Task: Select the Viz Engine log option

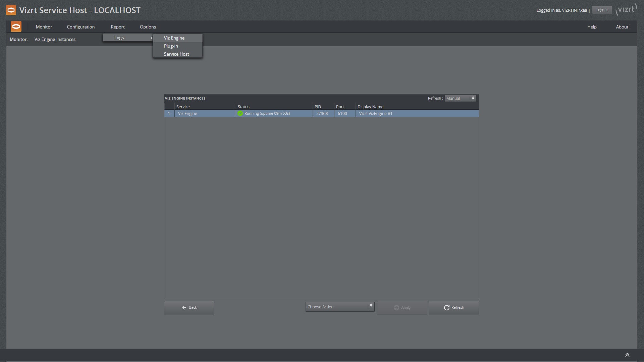Action: 174,38
